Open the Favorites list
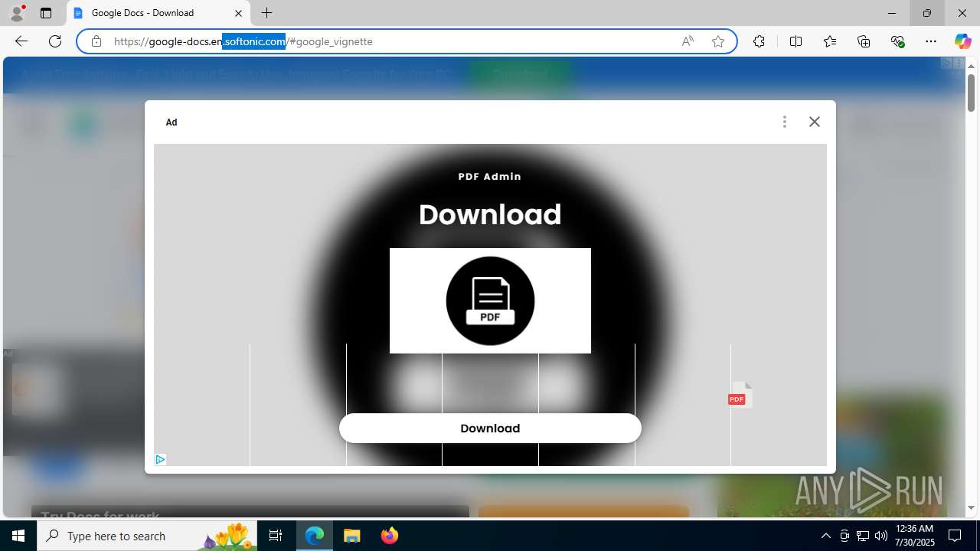This screenshot has height=551, width=980. 830,41
